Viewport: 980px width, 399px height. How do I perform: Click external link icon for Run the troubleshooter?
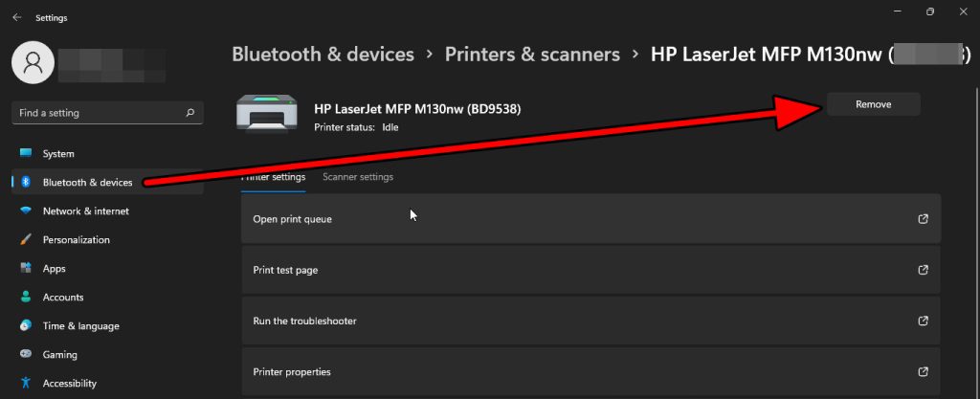click(923, 321)
